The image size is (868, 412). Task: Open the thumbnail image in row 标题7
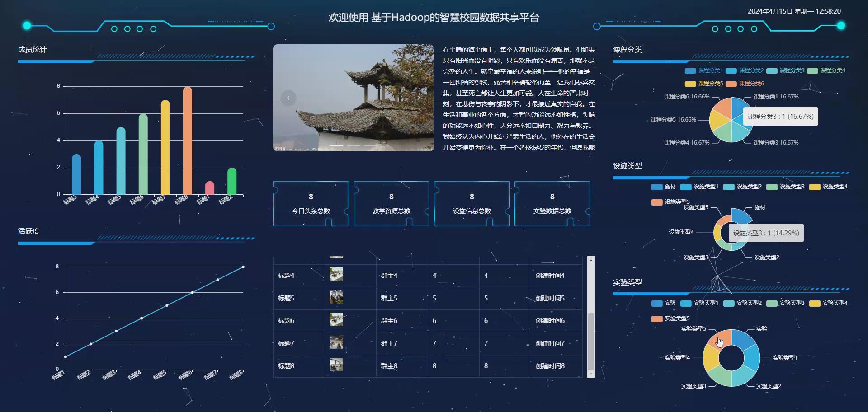pos(336,342)
